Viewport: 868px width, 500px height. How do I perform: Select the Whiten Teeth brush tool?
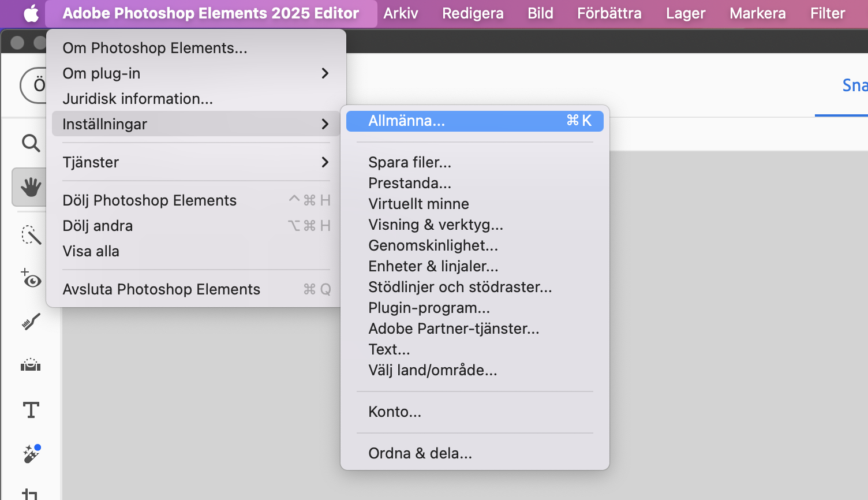(x=31, y=322)
